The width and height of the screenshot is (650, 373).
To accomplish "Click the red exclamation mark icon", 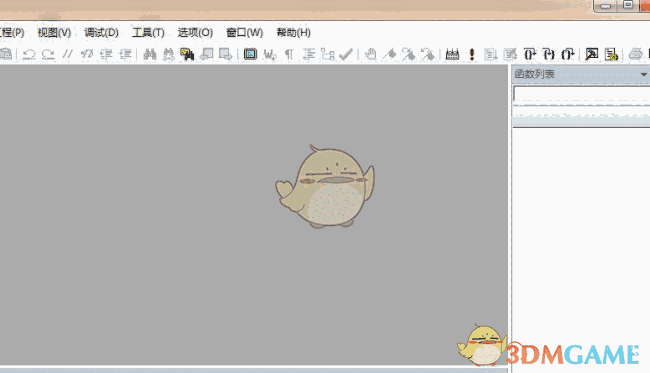I will point(472,54).
